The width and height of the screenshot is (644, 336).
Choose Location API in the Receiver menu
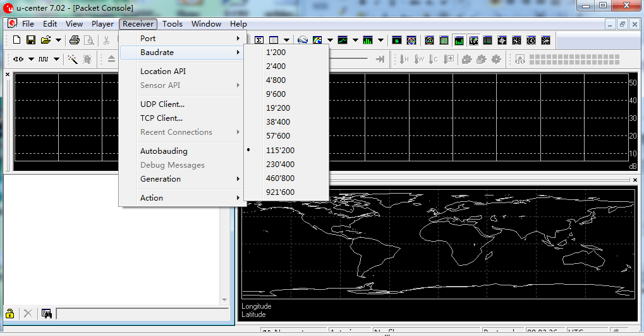pos(182,71)
